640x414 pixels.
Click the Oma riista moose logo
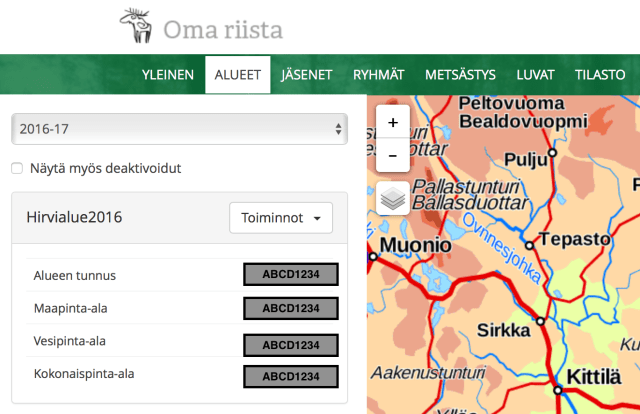(136, 25)
